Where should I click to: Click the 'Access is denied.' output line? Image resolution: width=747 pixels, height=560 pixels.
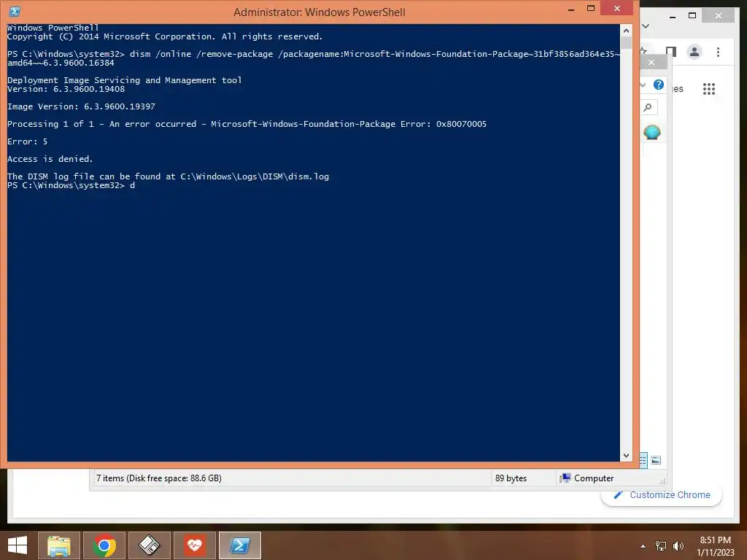pos(50,159)
